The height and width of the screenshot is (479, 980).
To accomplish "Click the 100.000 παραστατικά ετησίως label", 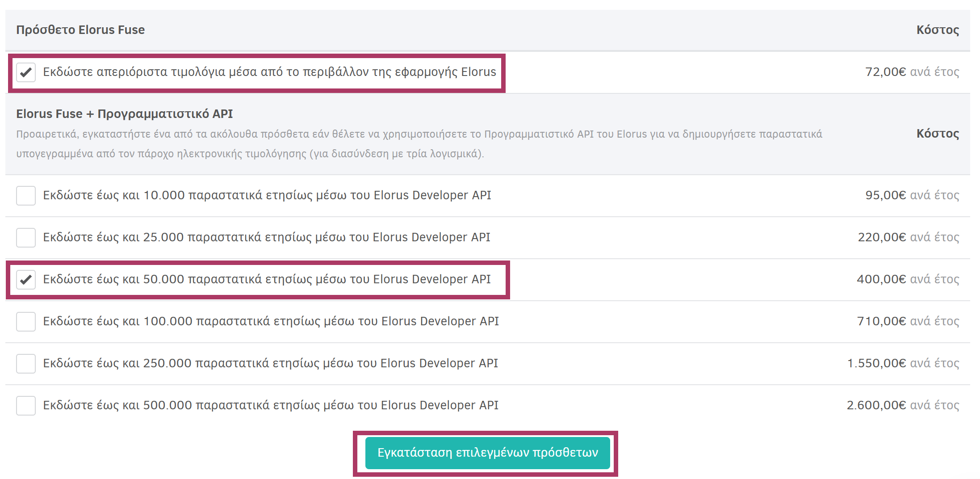I will click(x=271, y=321).
